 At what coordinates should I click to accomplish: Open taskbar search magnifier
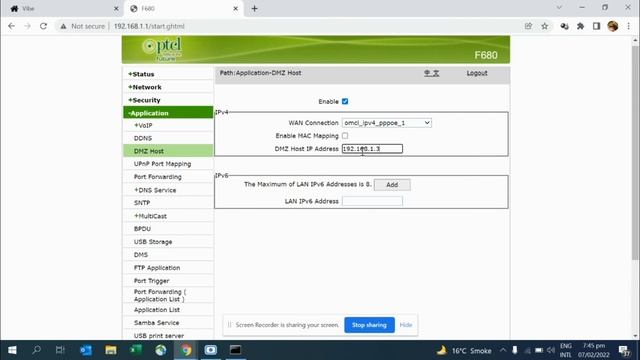36,350
